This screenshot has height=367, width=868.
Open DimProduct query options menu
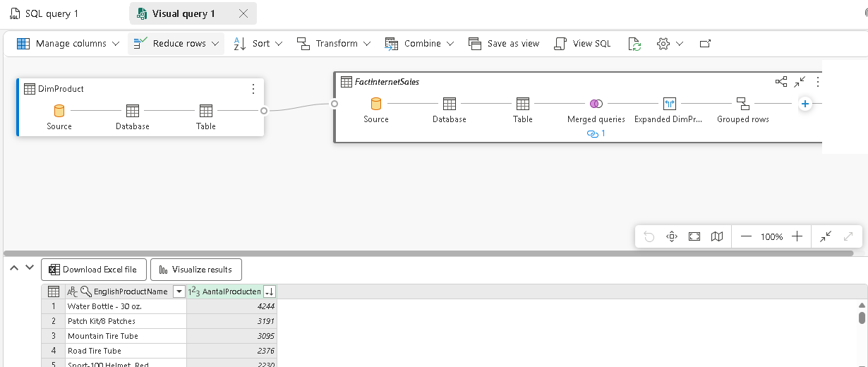[x=253, y=89]
